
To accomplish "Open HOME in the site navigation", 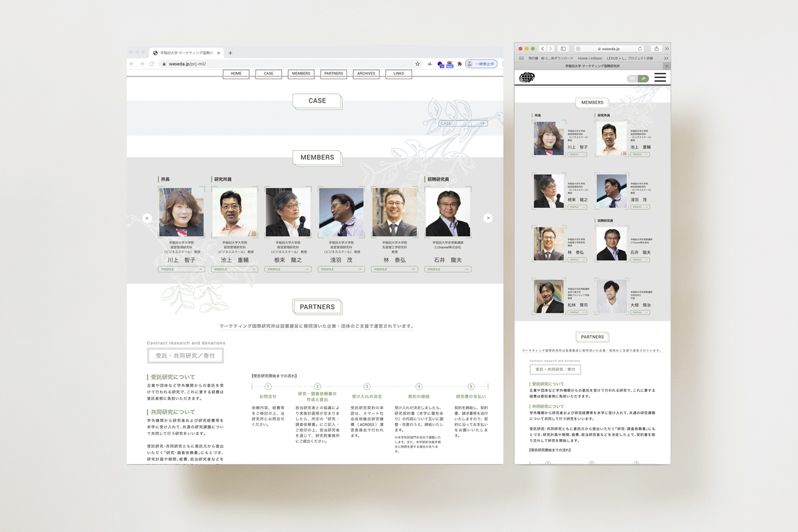I will coord(236,74).
